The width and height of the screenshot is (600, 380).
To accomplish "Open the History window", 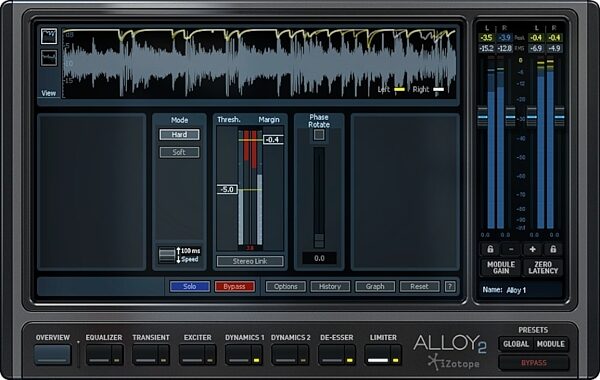I will (x=330, y=286).
